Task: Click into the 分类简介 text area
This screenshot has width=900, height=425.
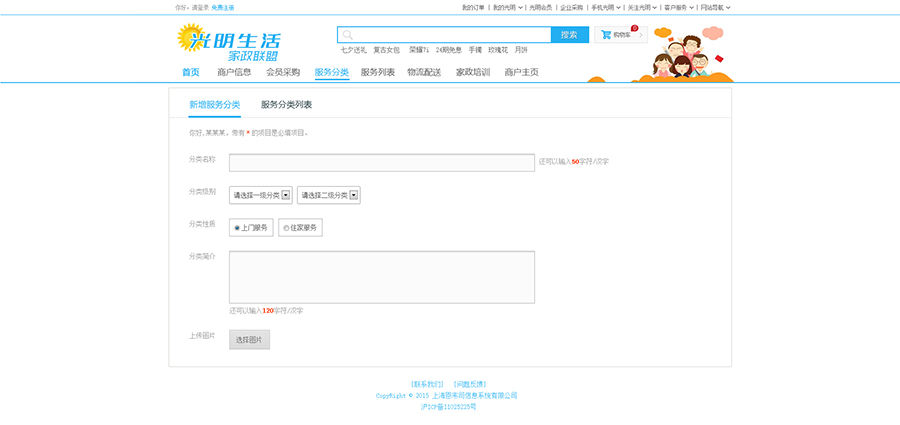Action: [381, 276]
